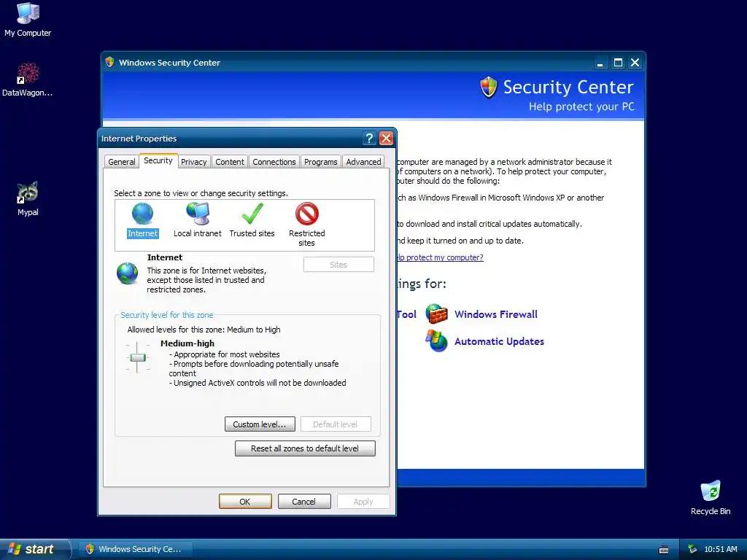Click the Security Center shield logo in header
The width and height of the screenshot is (747, 560).
(489, 87)
